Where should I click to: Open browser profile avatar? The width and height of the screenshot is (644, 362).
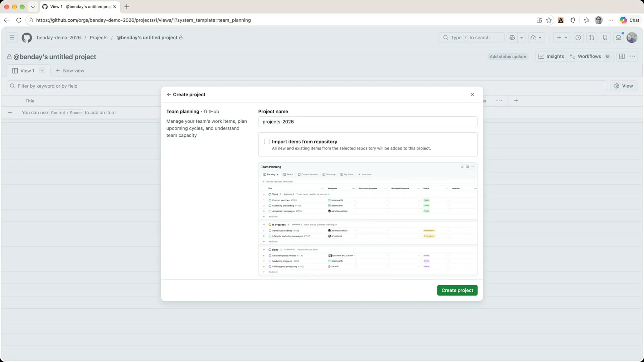tap(599, 20)
